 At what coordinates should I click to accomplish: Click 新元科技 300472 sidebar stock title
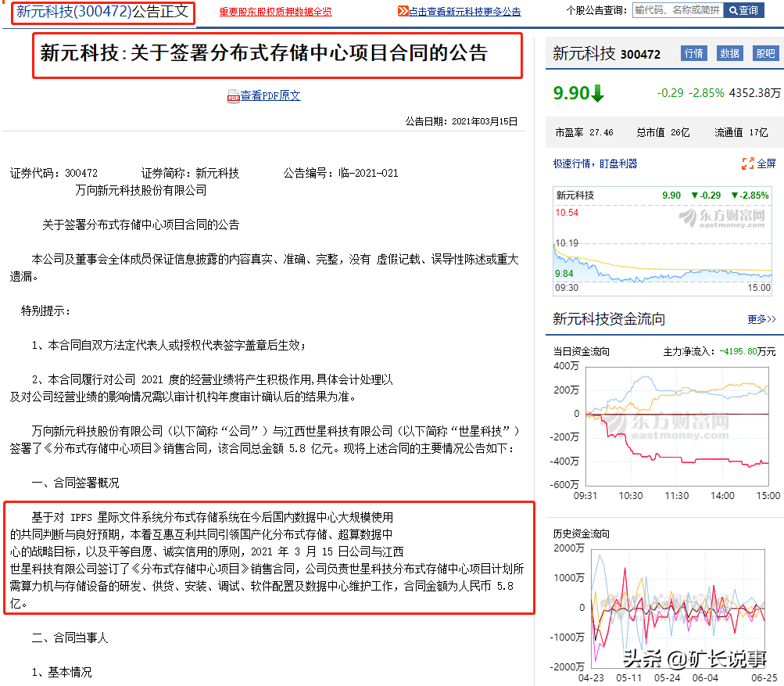tap(607, 53)
